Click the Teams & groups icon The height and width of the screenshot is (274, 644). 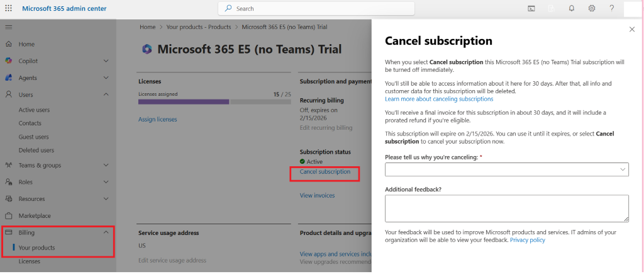(8, 165)
